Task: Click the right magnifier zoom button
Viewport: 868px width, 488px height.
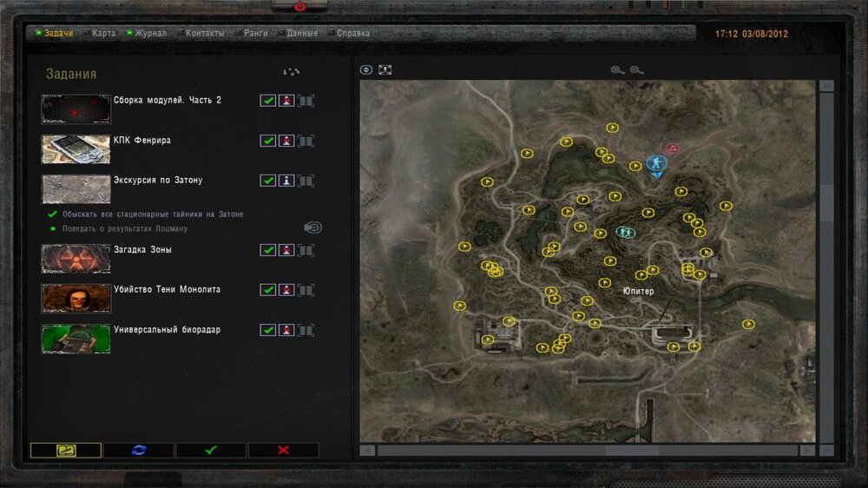Action: pyautogui.click(x=636, y=69)
